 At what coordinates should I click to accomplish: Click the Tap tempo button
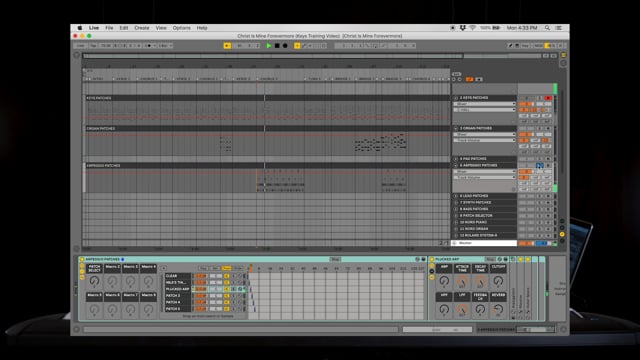(93, 46)
